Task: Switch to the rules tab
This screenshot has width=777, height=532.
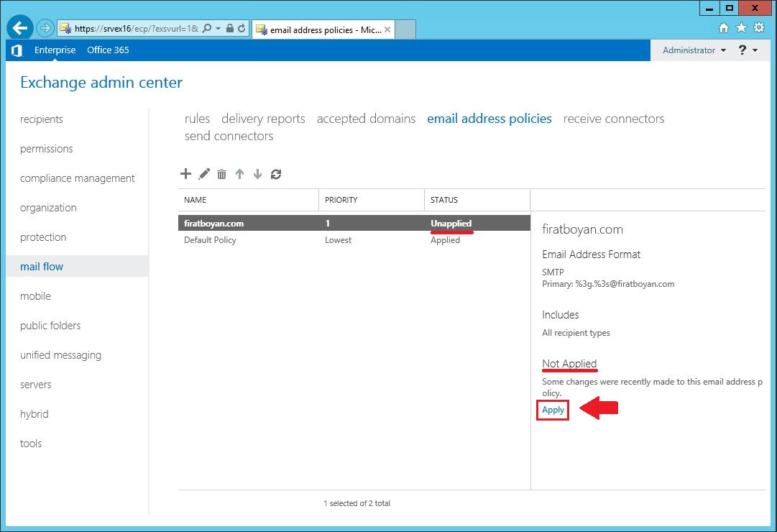Action: (x=197, y=119)
